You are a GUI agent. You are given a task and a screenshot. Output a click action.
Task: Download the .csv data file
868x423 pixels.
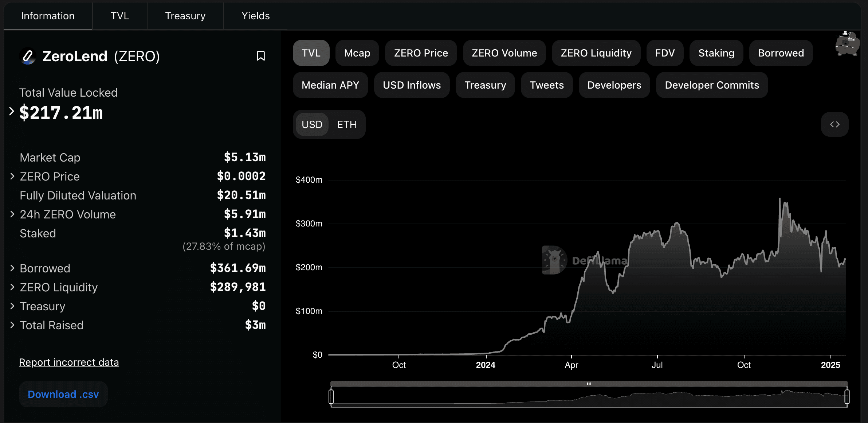[63, 394]
